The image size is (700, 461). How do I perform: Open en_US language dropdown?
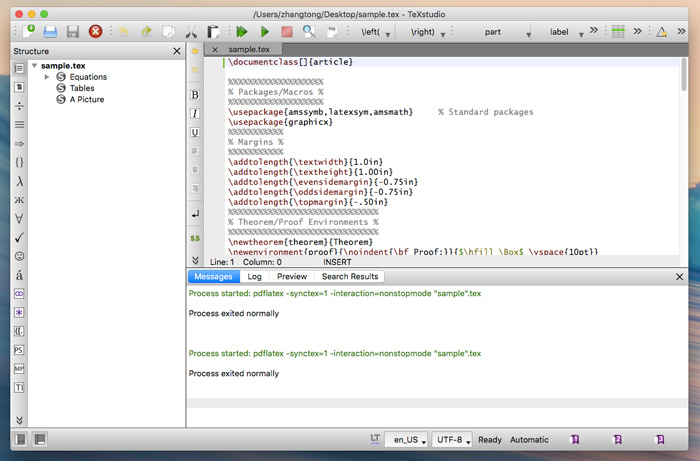tap(406, 440)
